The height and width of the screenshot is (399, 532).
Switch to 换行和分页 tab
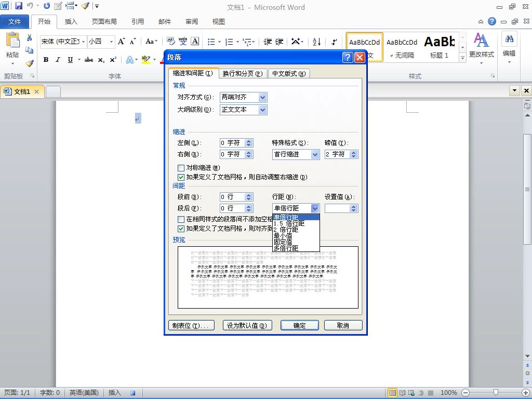[x=243, y=74]
